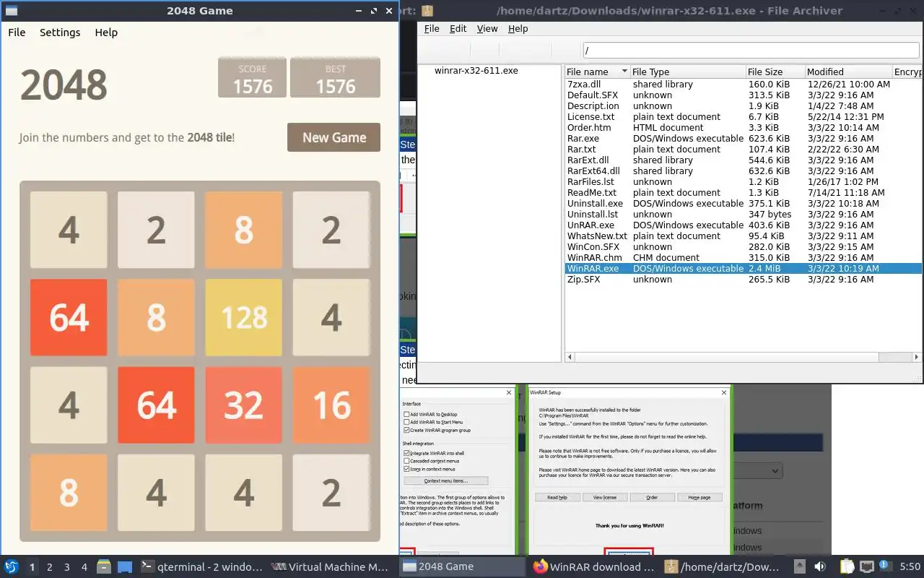924x578 pixels.
Task: Open the clipboard manager tray icon
Action: tap(846, 566)
